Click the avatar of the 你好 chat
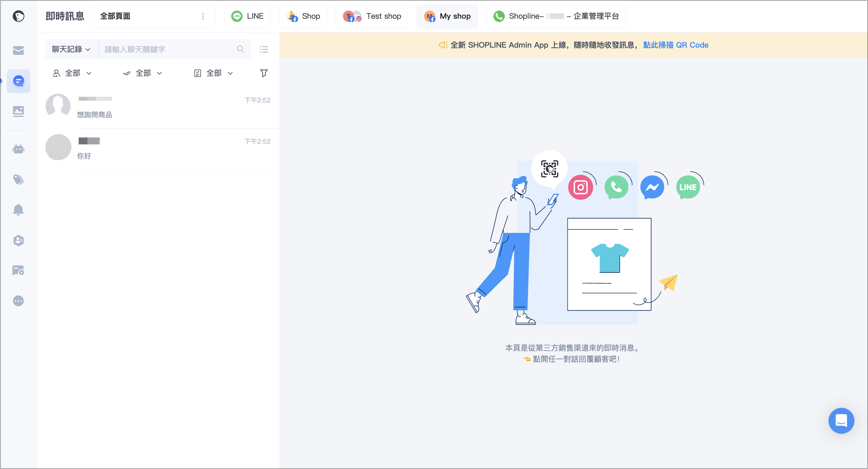The width and height of the screenshot is (868, 469). pos(58,147)
